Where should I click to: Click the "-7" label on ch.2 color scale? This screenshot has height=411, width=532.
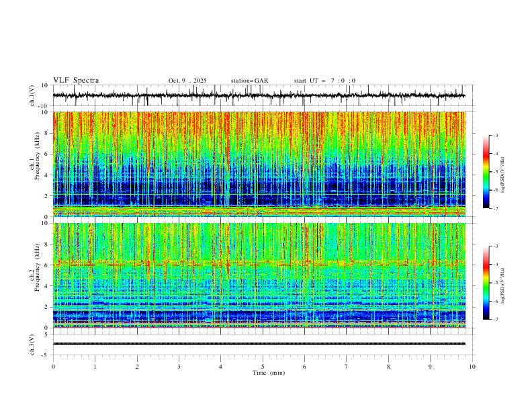point(495,320)
